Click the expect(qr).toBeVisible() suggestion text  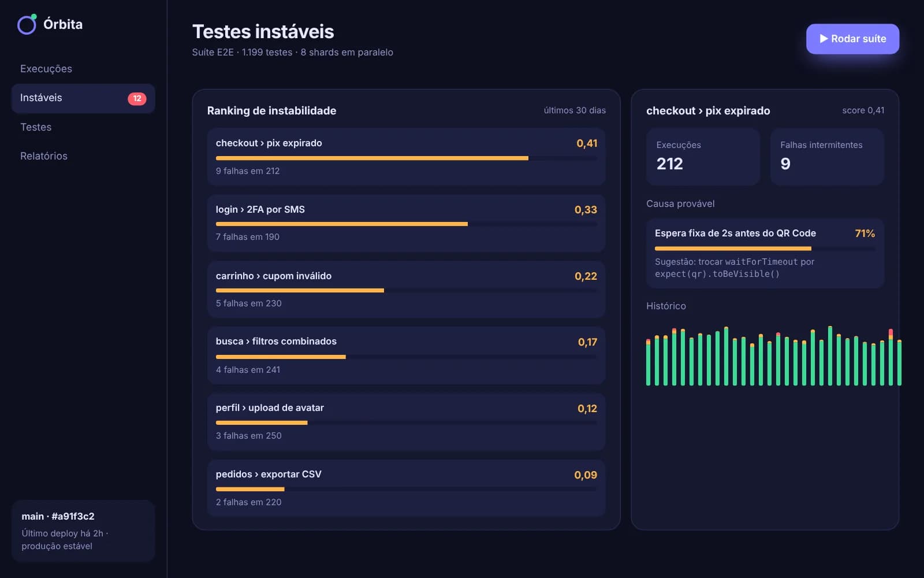pos(717,274)
